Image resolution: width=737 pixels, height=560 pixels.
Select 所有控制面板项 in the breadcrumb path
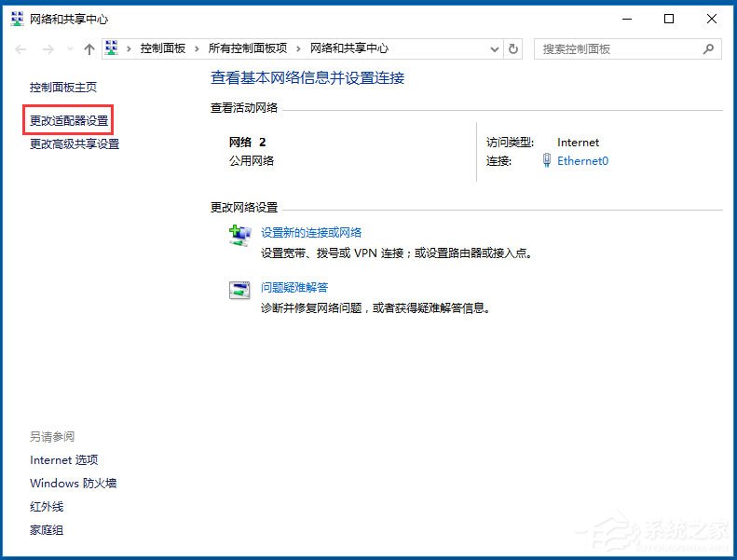(247, 48)
